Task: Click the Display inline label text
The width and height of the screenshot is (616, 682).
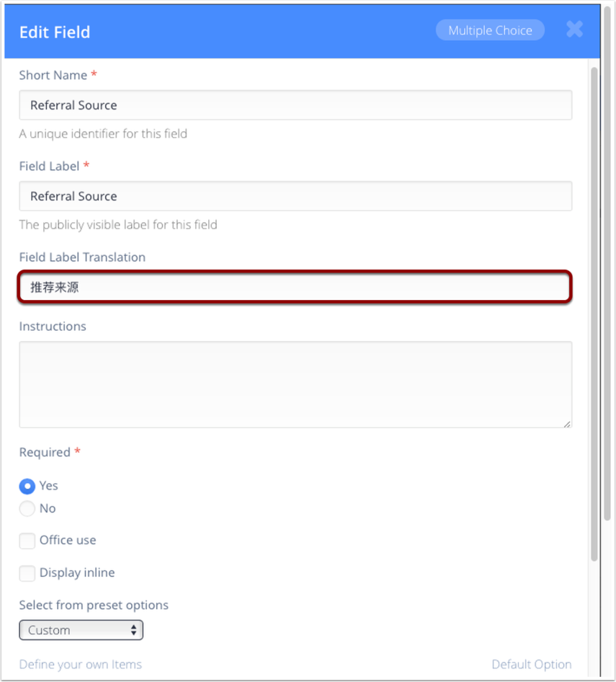Action: (77, 573)
